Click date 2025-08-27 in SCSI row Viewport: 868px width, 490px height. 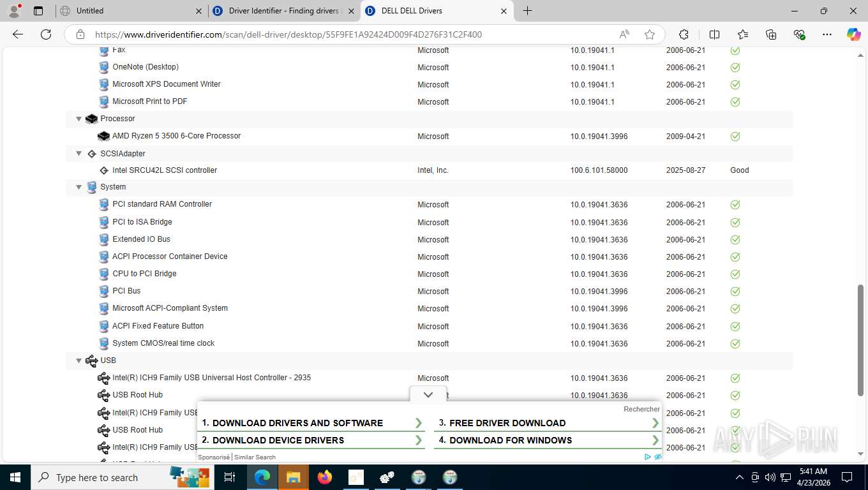tap(686, 170)
